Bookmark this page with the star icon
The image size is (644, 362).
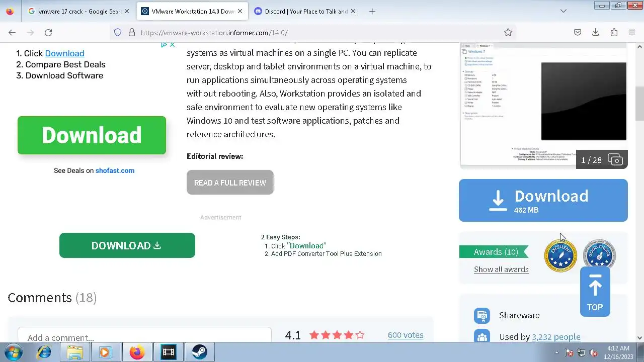pyautogui.click(x=508, y=32)
